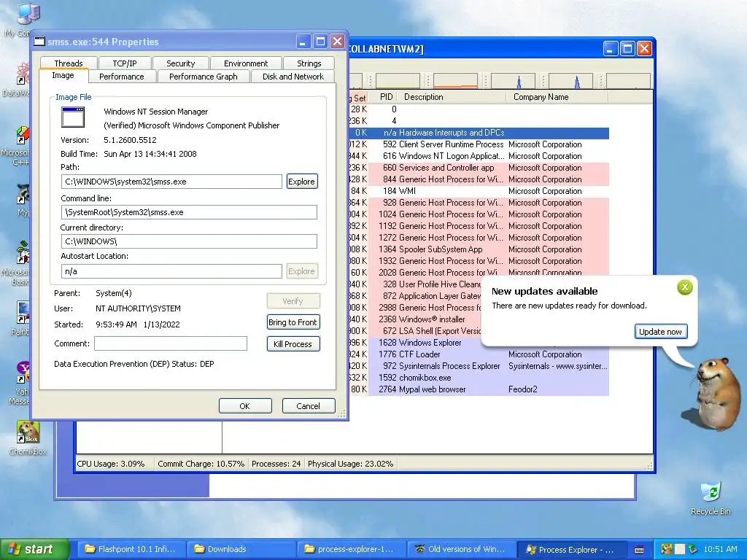Click the Bring to Front button
747x560 pixels.
pyautogui.click(x=293, y=322)
